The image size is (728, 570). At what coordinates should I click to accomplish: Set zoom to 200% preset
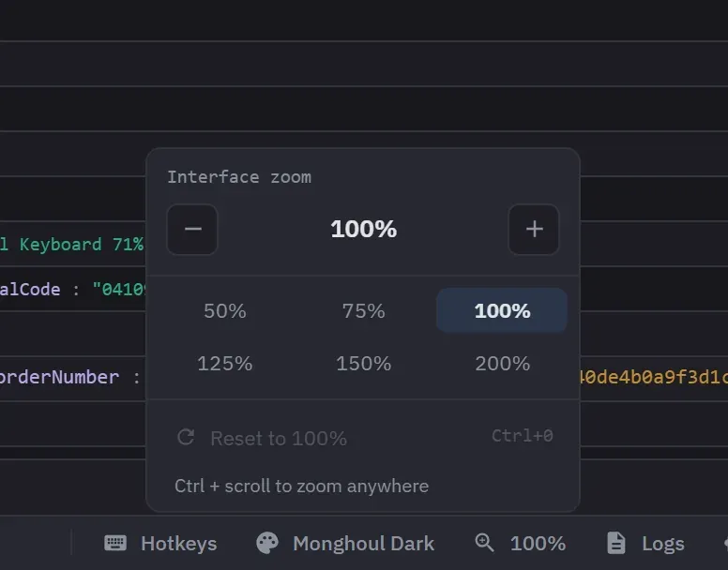[502, 364]
